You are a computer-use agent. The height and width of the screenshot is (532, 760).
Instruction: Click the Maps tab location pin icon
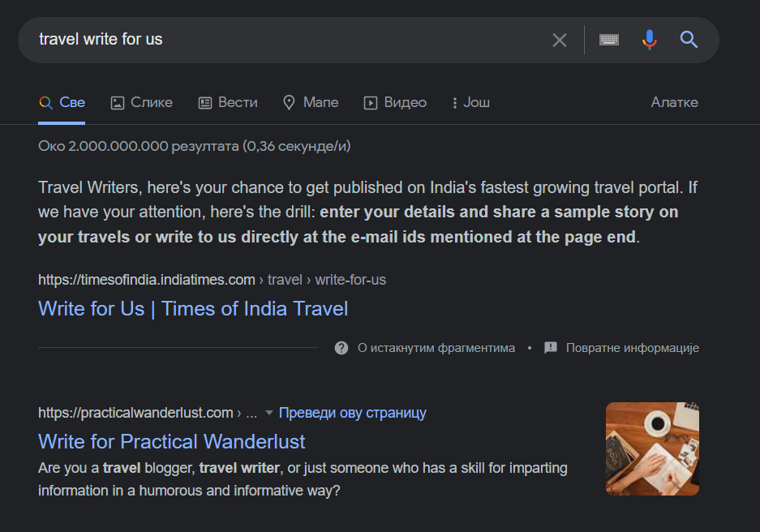click(289, 103)
